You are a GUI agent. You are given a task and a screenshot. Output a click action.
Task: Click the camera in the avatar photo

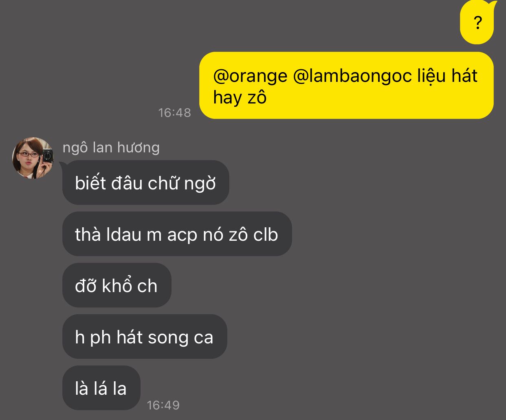click(47, 156)
